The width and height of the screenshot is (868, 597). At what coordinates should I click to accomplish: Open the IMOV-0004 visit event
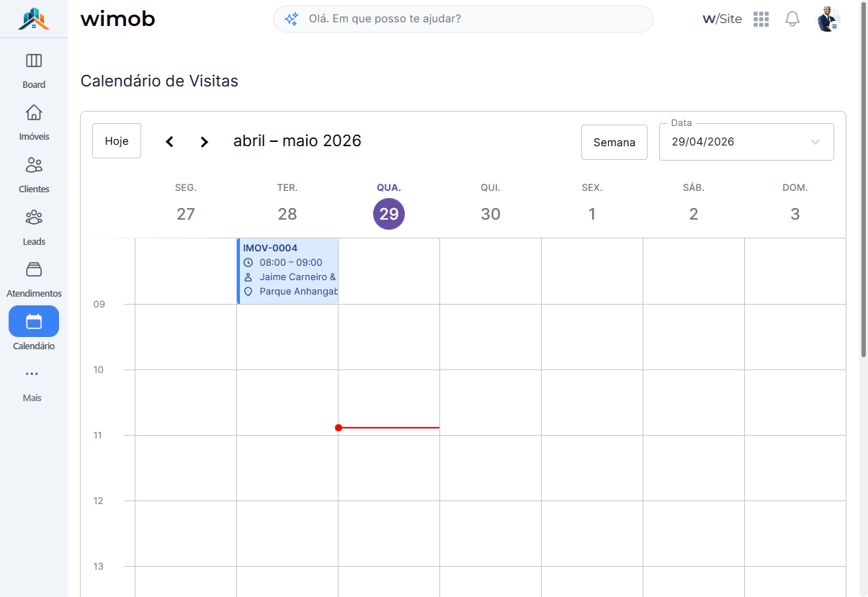288,271
